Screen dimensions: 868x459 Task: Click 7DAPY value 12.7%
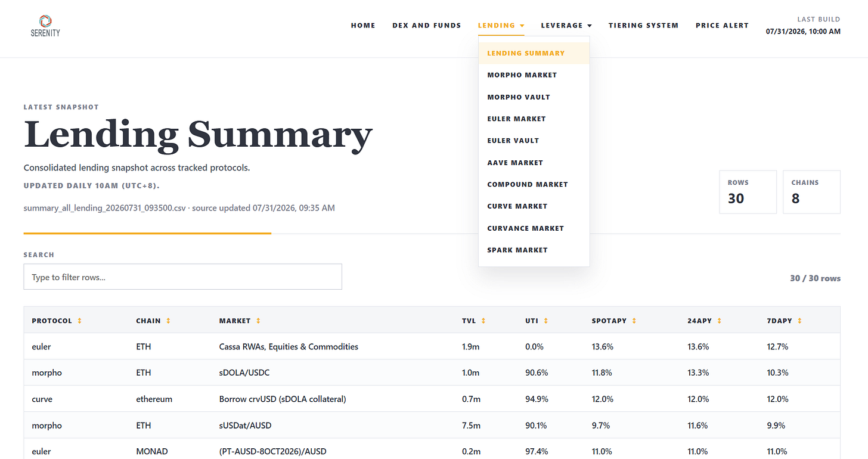coord(777,346)
